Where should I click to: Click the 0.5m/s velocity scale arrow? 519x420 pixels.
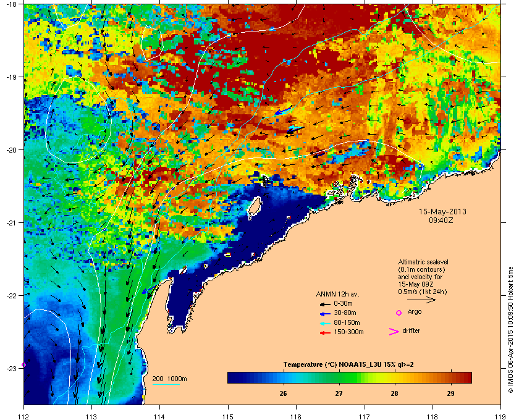click(x=421, y=300)
